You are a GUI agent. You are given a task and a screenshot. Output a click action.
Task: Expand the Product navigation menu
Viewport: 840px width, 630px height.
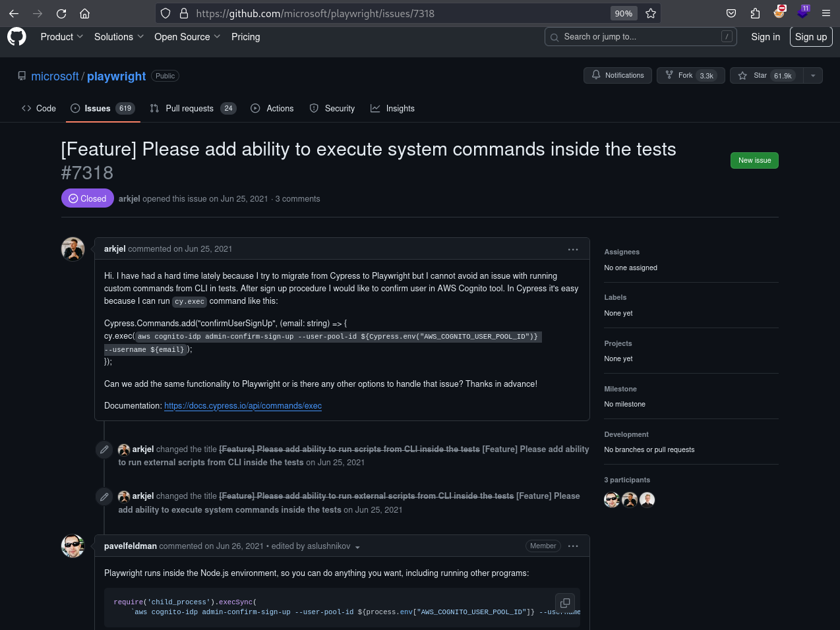(62, 37)
